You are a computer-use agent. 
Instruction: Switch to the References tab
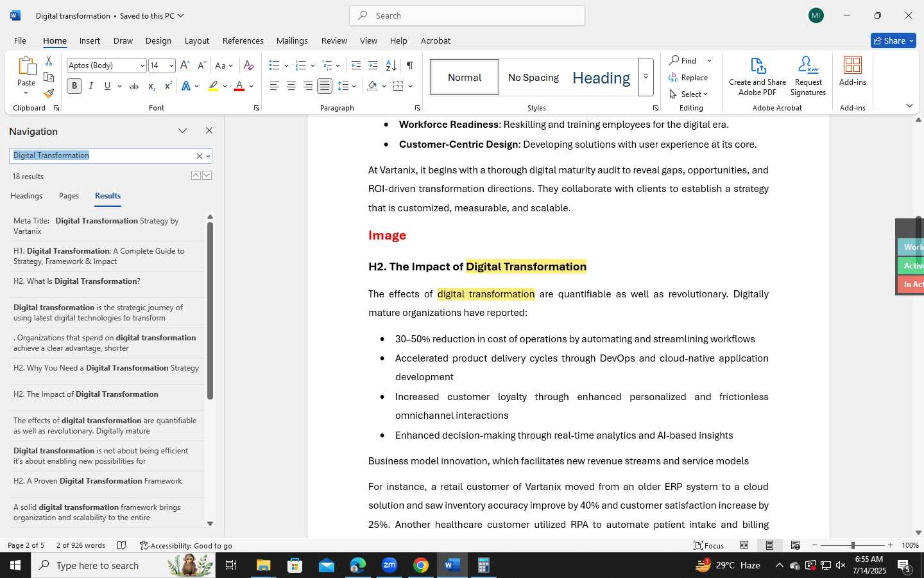[x=243, y=40]
